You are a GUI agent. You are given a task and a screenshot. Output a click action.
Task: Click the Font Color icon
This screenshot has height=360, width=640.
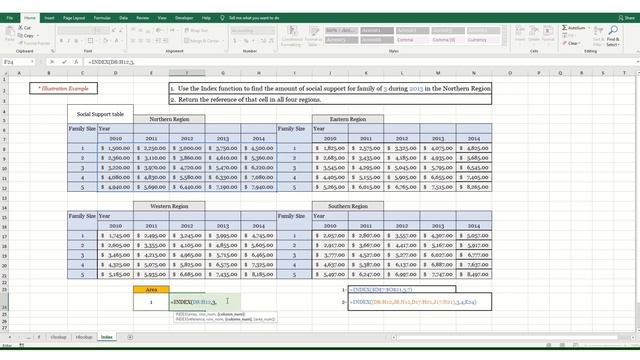117,41
